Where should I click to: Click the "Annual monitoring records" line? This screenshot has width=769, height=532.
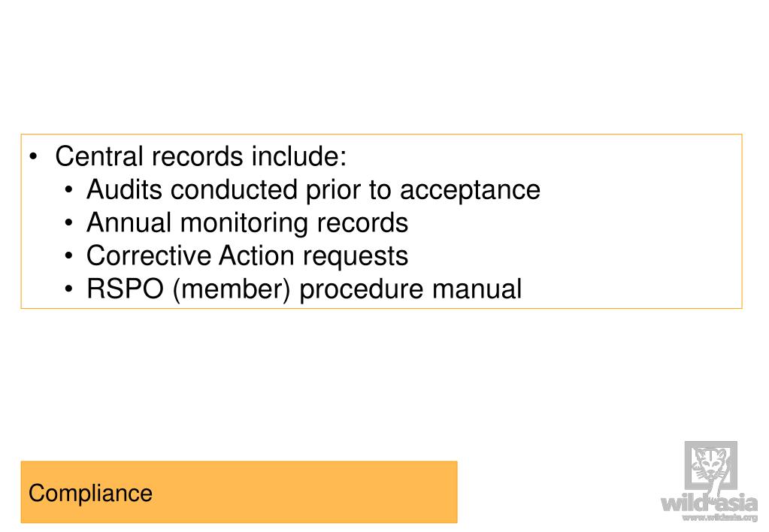coord(247,222)
